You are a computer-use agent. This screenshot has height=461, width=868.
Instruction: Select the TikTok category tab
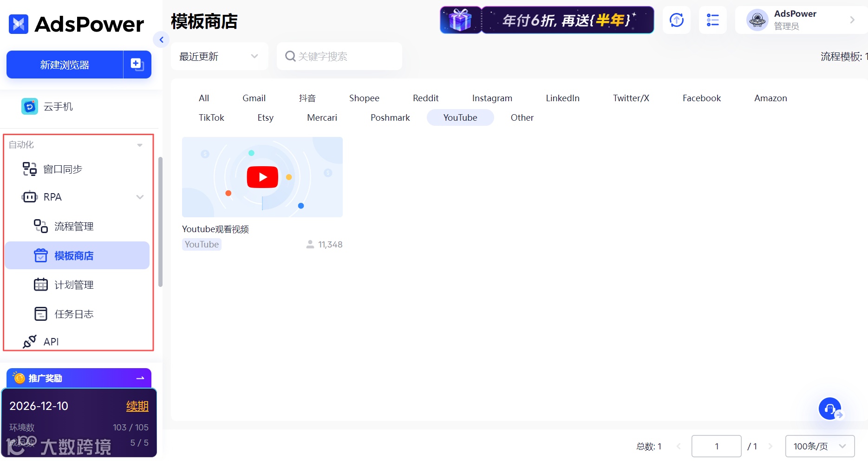(x=211, y=117)
